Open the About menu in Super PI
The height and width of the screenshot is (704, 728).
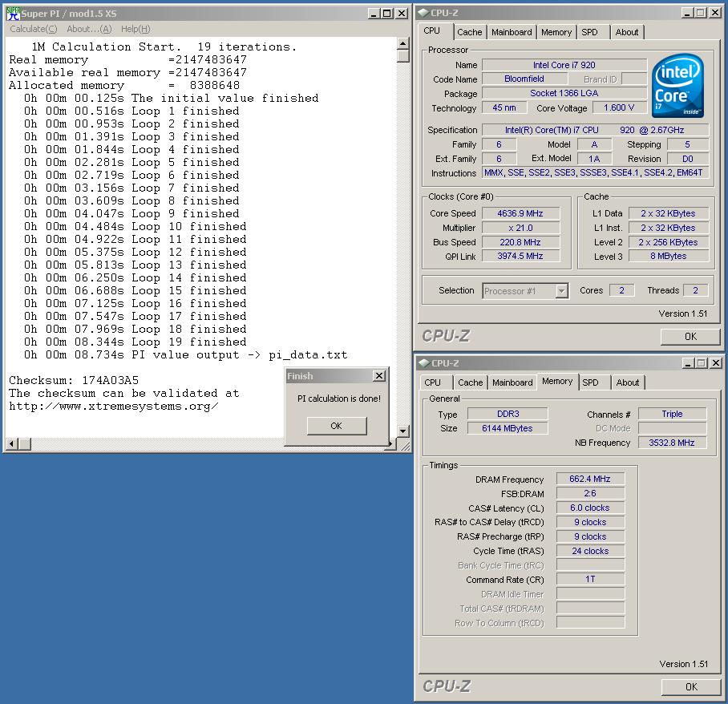coord(89,29)
